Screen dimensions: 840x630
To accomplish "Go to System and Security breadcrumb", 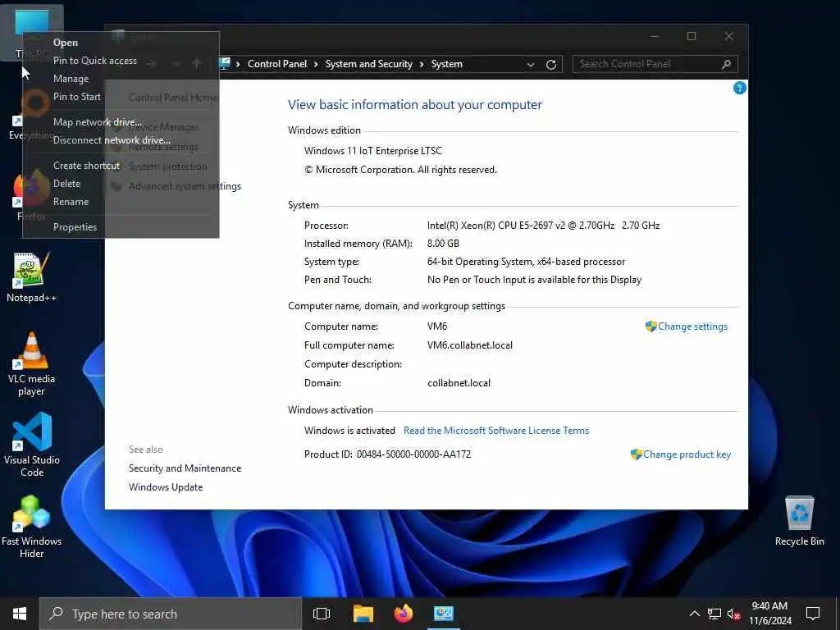I will point(368,64).
